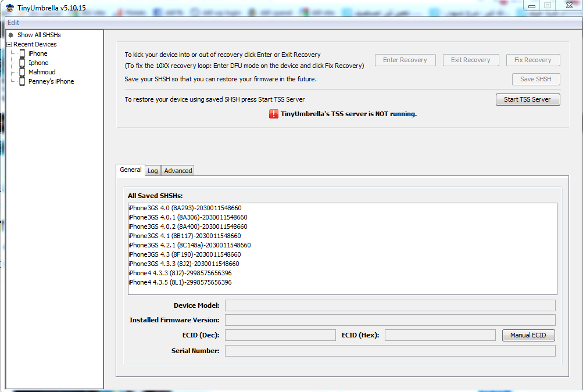Collapse the Recent Devices tree node
The width and height of the screenshot is (583, 392).
click(9, 44)
